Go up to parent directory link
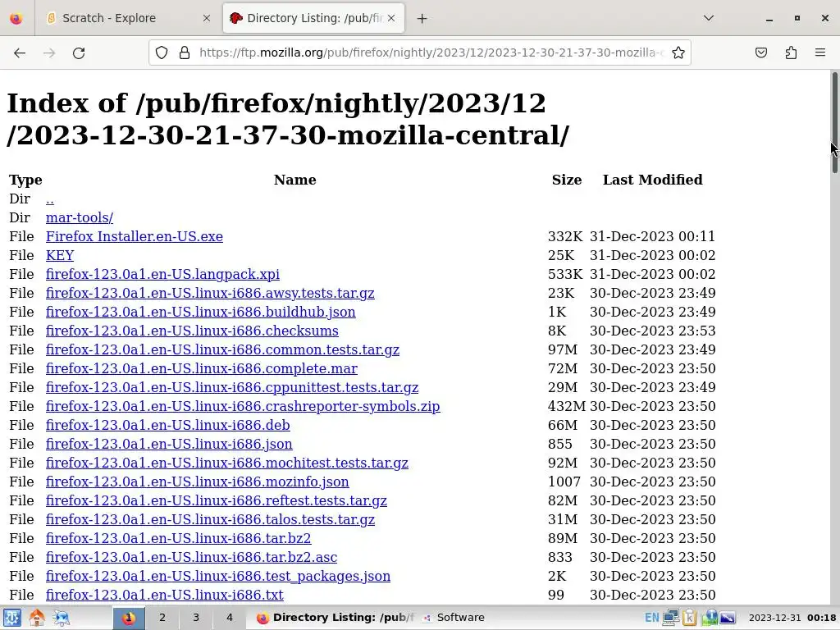Image resolution: width=840 pixels, height=630 pixels. point(50,199)
